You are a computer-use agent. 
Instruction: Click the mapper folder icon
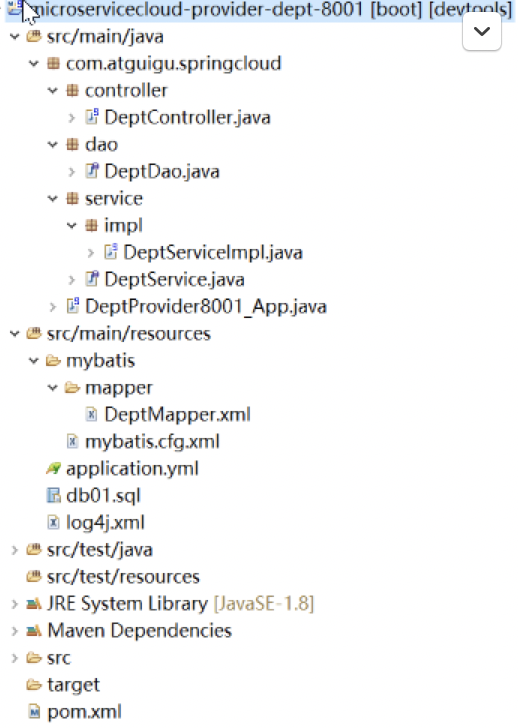pos(72,387)
